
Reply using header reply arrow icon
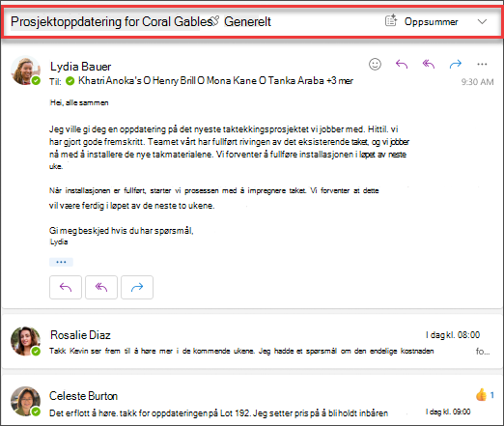click(402, 64)
